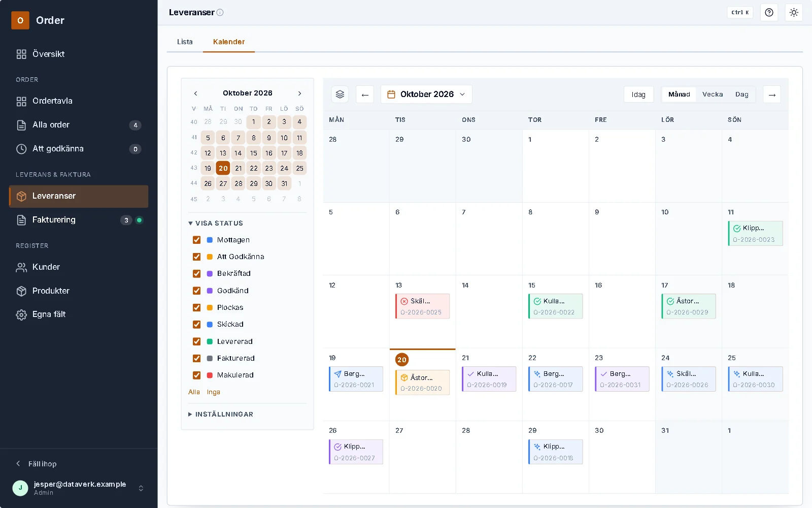Open delivery O-2026-0025 on the 13th
Viewport: 812px width, 508px height.
pos(422,306)
